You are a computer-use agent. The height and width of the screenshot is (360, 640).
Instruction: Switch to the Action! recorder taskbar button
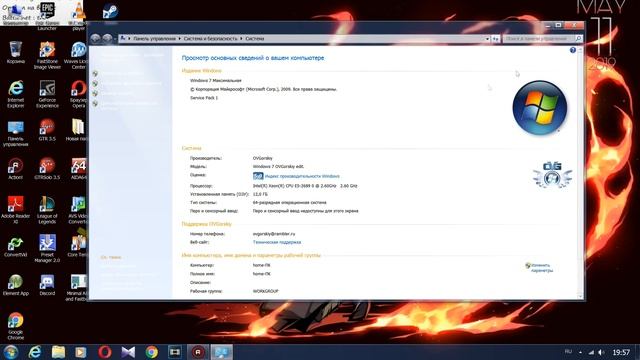(x=198, y=352)
